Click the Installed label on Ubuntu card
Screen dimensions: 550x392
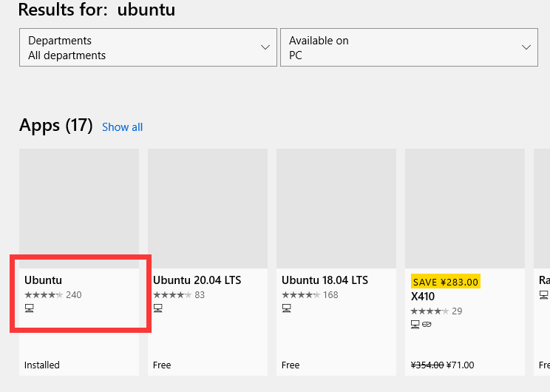click(x=42, y=365)
